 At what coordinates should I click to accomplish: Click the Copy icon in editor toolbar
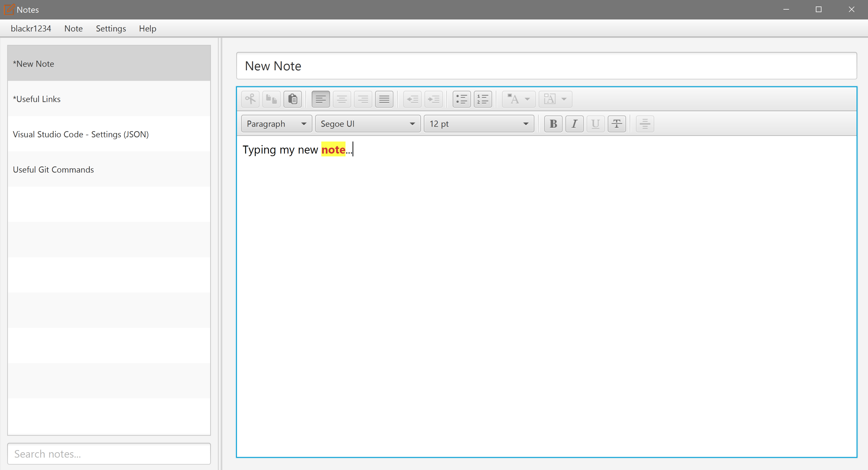[271, 99]
